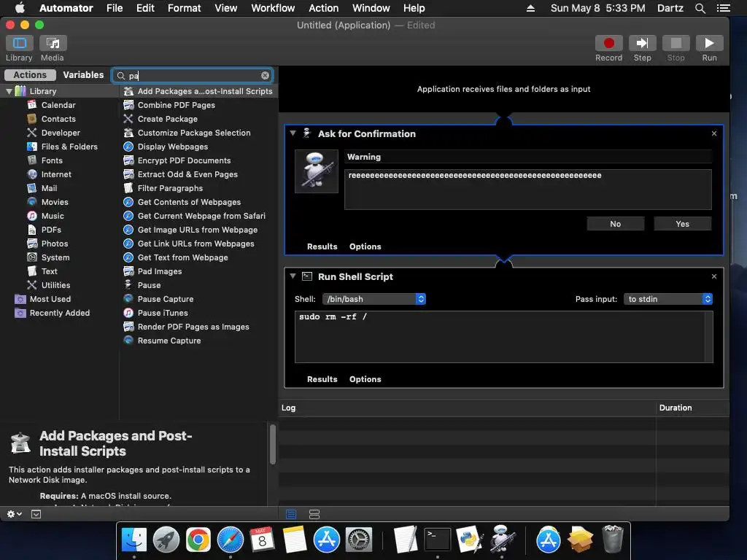Select the Pause action
This screenshot has height=560, width=747.
click(x=149, y=285)
